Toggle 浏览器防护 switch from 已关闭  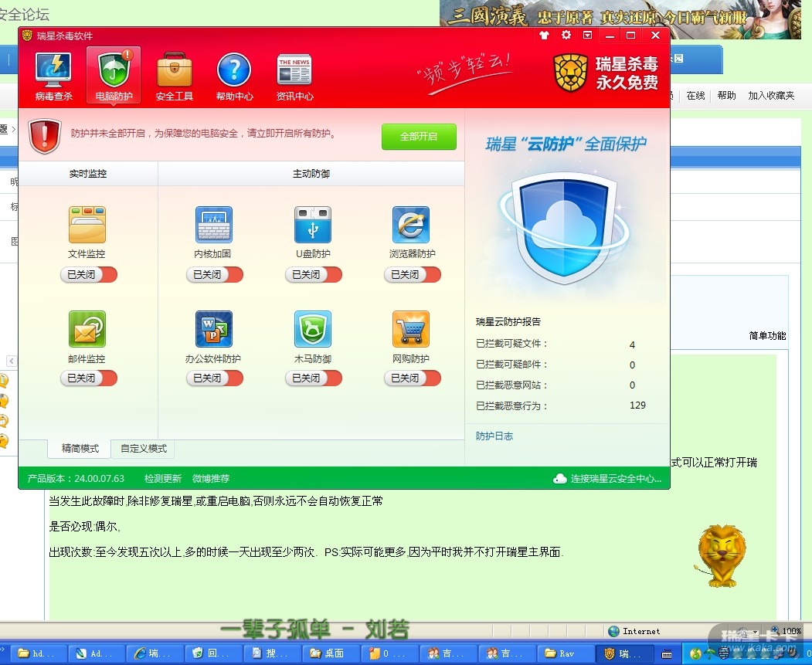[413, 274]
